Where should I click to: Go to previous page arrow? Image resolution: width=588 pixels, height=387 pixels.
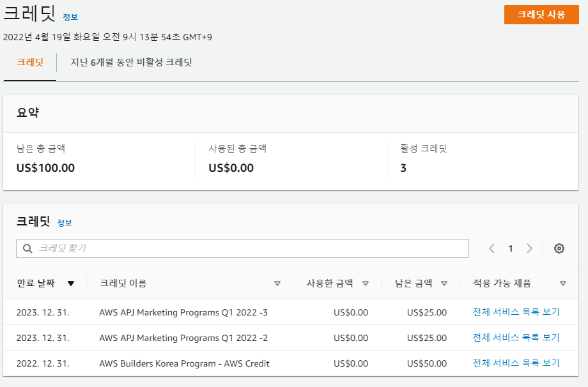(x=491, y=248)
